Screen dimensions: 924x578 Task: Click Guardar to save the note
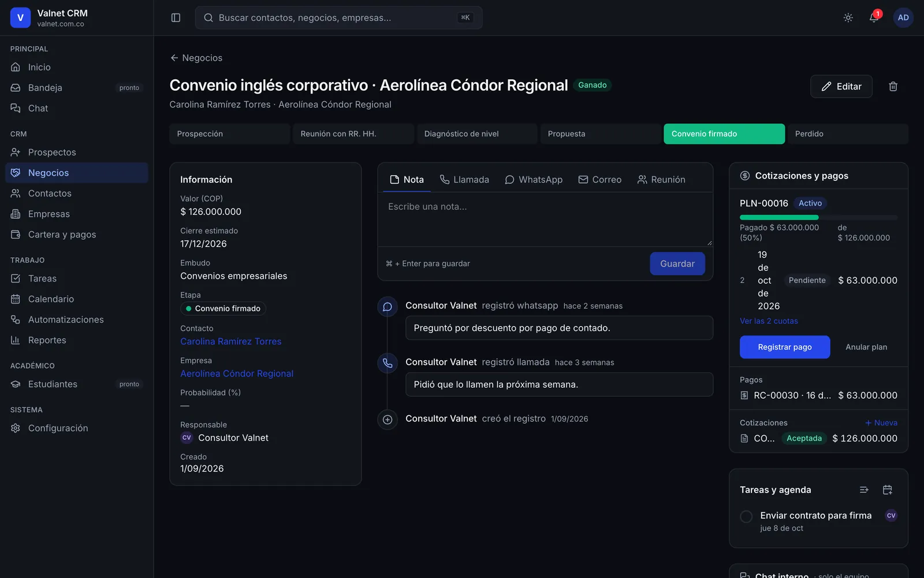(677, 264)
